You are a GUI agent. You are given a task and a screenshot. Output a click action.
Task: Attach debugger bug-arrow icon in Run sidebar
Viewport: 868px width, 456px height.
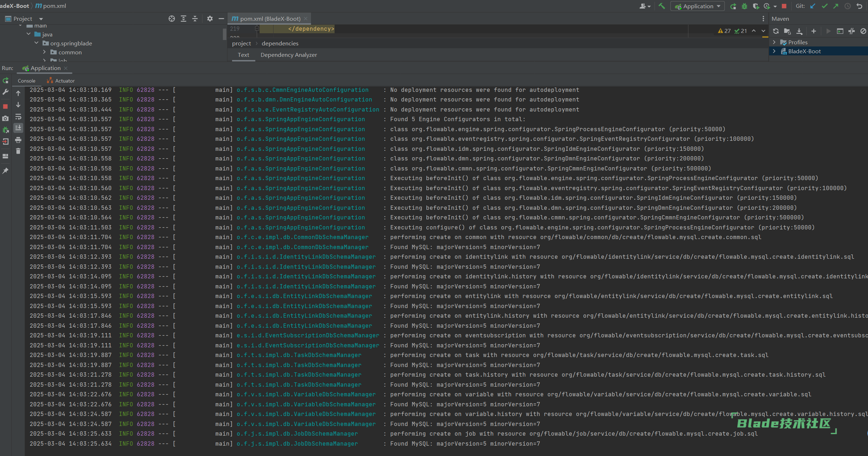coord(5,130)
